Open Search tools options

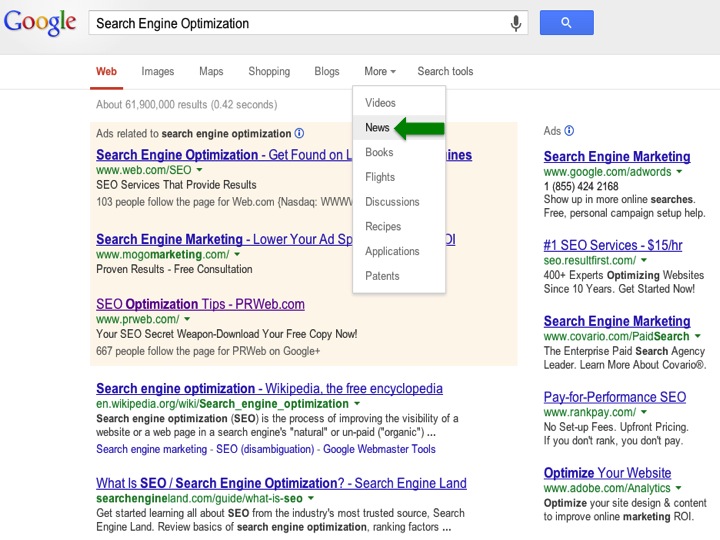[445, 72]
